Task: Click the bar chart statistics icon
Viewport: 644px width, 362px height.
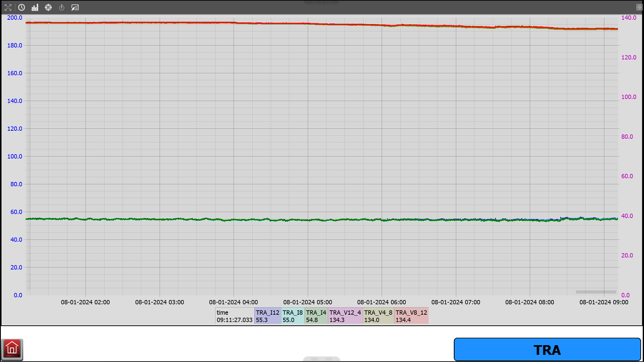Action: [35, 8]
